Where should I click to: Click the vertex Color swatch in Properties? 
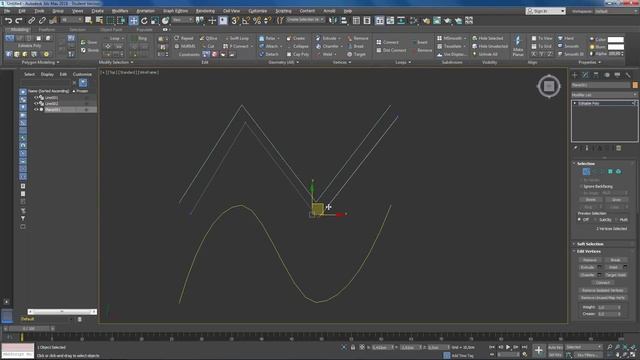pos(616,40)
